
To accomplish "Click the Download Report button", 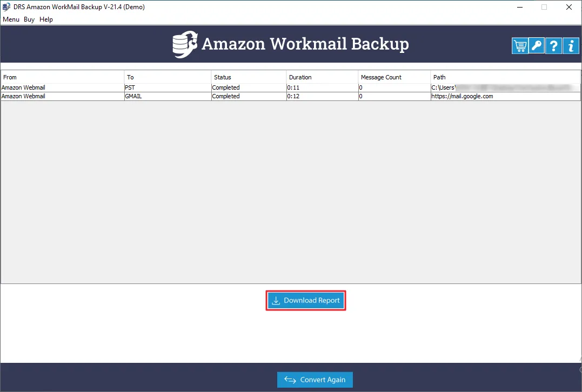I will point(306,300).
